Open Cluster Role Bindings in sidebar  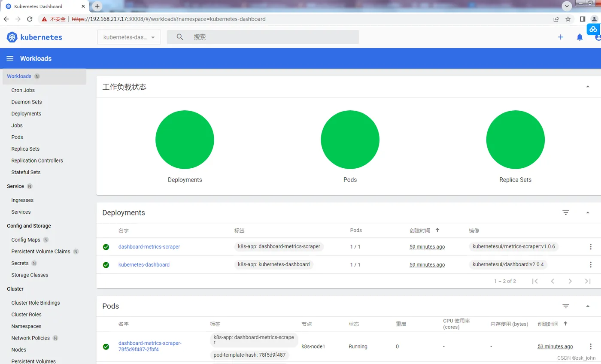coord(36,303)
